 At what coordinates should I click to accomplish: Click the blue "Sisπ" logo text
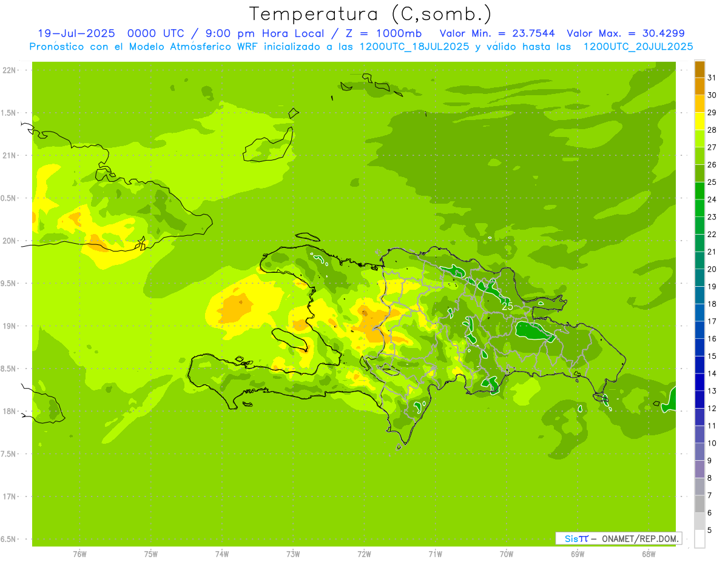(x=576, y=539)
